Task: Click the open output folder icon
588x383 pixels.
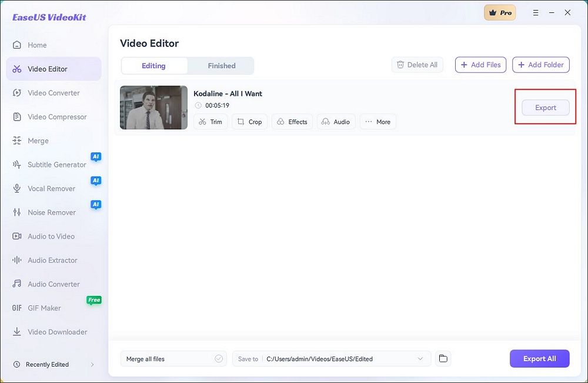Action: tap(443, 359)
